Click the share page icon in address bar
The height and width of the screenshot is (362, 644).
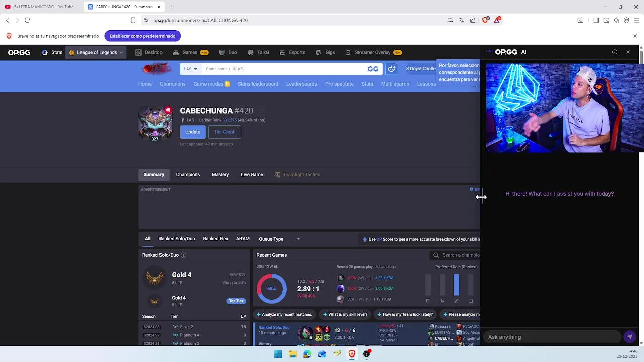473,20
